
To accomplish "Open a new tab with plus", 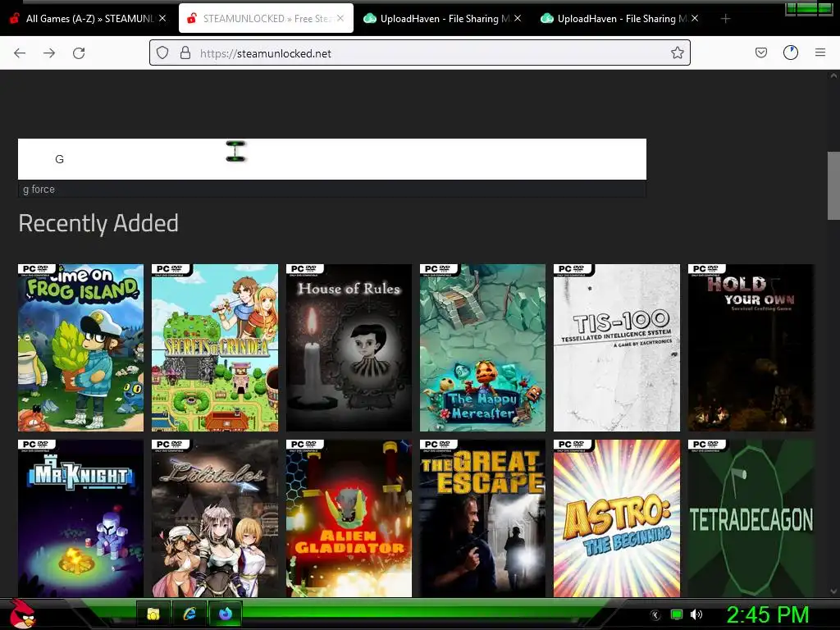I will (x=725, y=19).
